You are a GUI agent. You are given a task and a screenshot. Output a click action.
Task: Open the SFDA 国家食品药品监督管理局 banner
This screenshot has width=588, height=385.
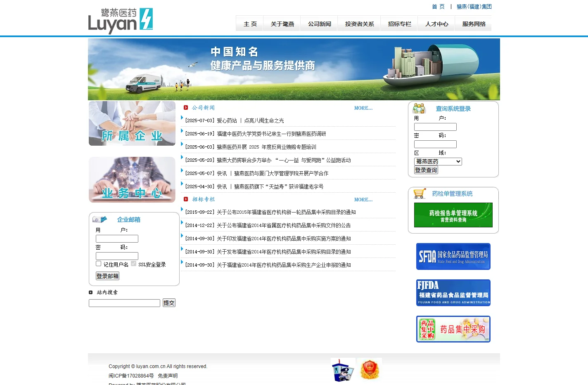tap(453, 256)
